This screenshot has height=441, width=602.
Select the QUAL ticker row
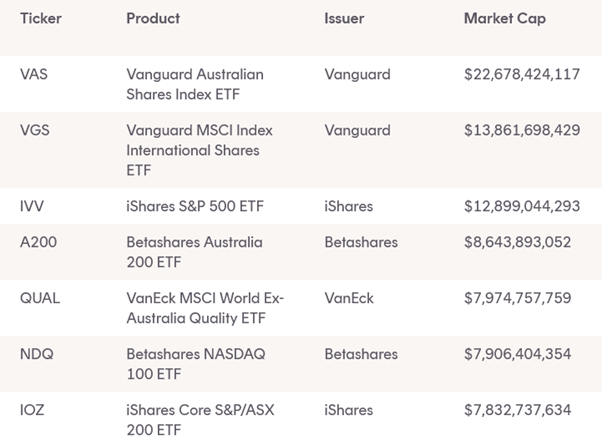(x=39, y=298)
